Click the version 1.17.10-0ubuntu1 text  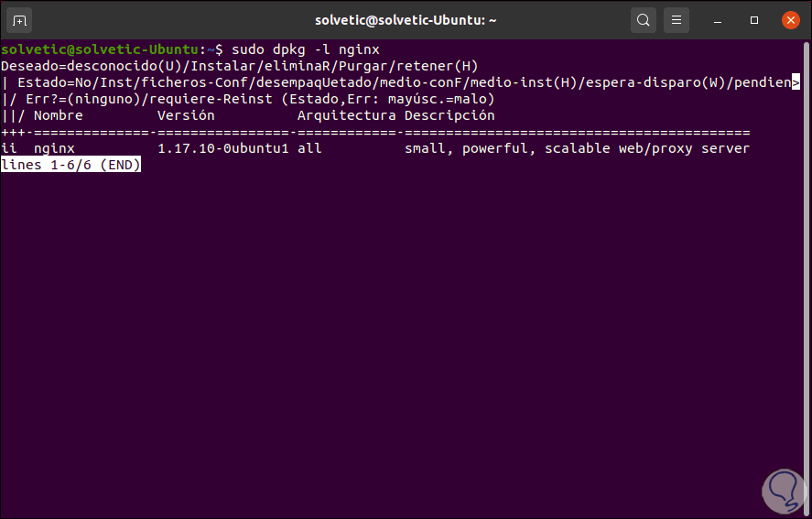coord(223,148)
